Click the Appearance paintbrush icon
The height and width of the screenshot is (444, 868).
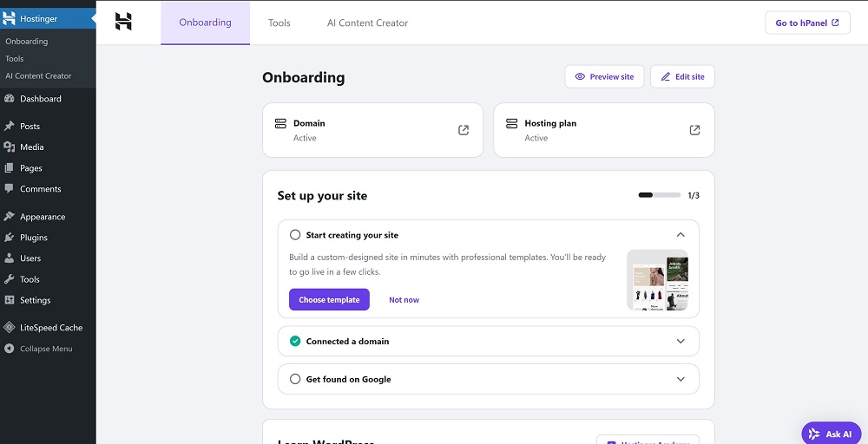9,217
